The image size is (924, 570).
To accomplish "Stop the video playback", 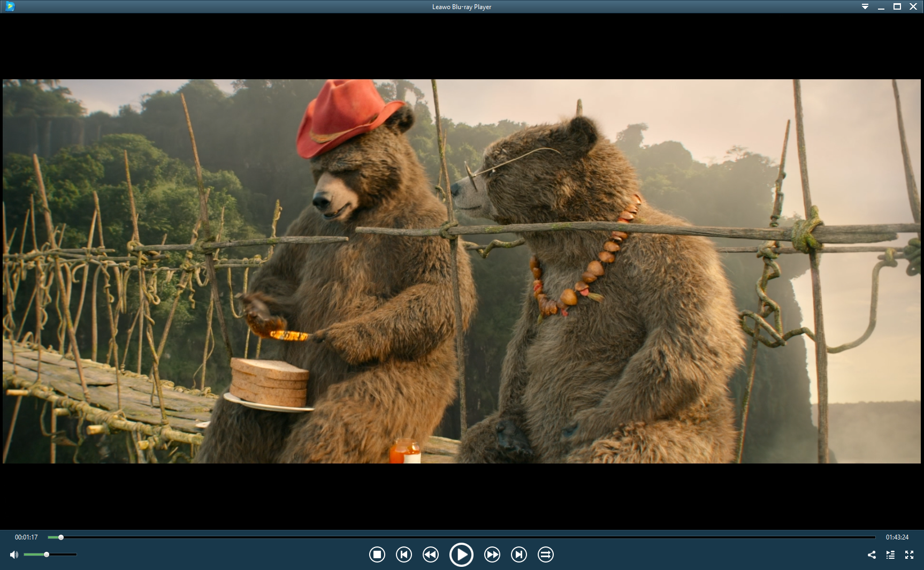I will pos(377,554).
